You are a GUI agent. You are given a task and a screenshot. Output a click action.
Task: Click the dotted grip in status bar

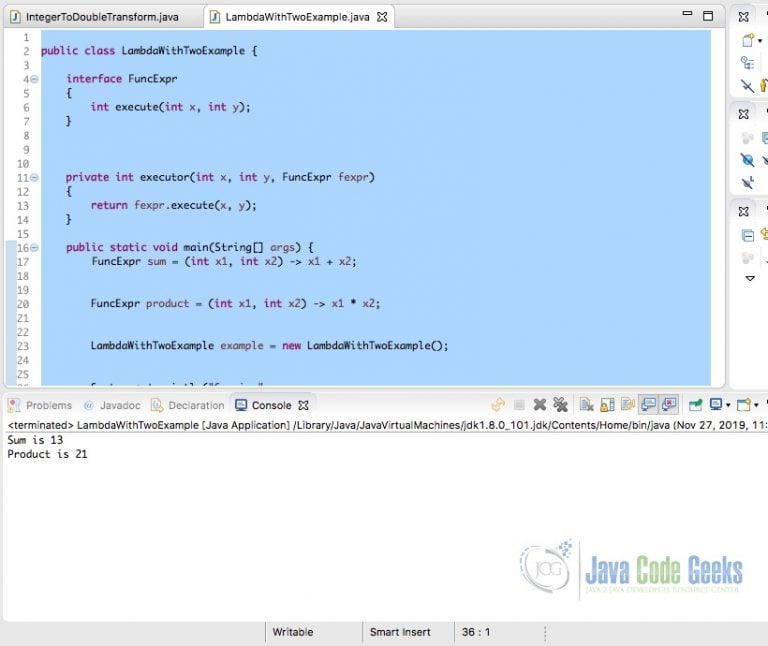coord(545,633)
